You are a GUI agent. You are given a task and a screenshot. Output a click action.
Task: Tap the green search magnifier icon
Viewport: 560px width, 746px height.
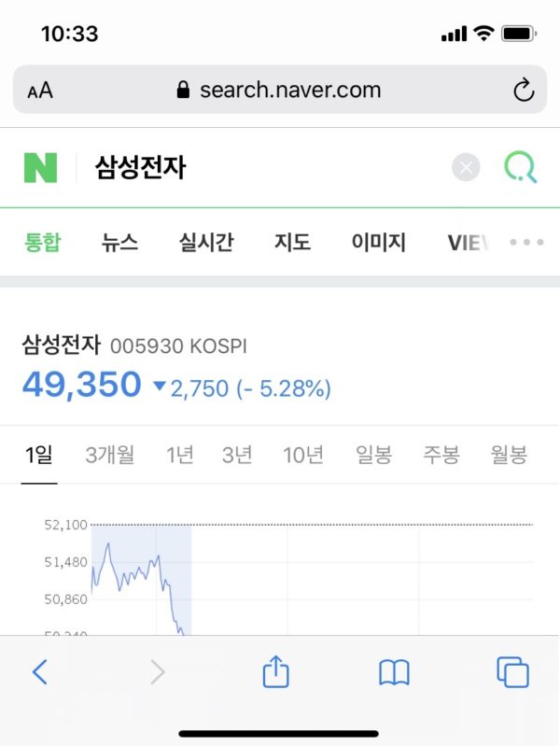click(520, 168)
